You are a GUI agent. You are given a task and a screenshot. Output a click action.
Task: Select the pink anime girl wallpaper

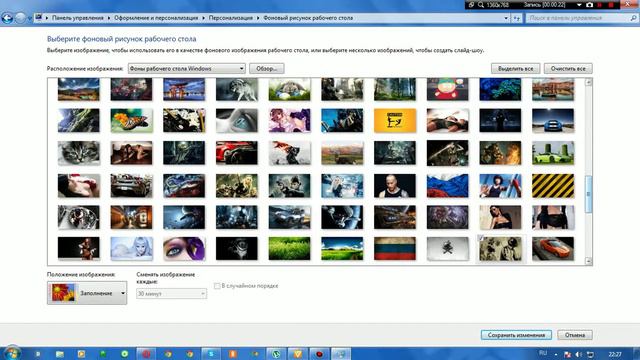pos(289,120)
